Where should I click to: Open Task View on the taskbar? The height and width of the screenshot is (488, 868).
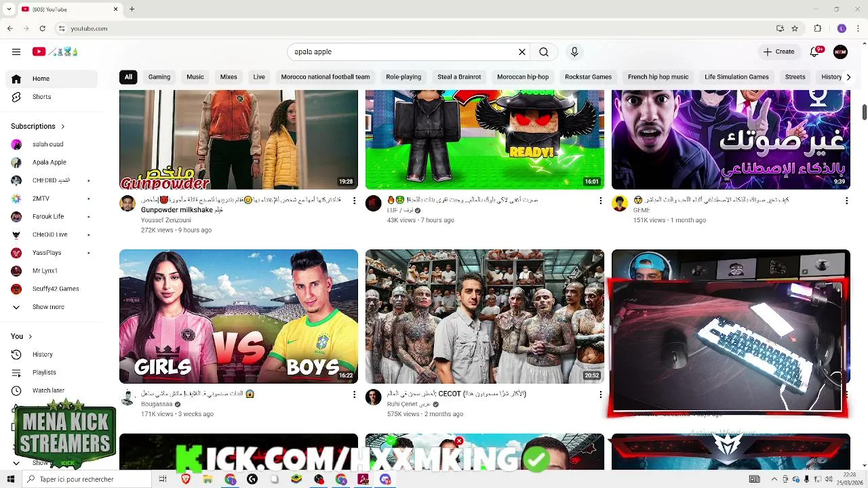(x=163, y=479)
